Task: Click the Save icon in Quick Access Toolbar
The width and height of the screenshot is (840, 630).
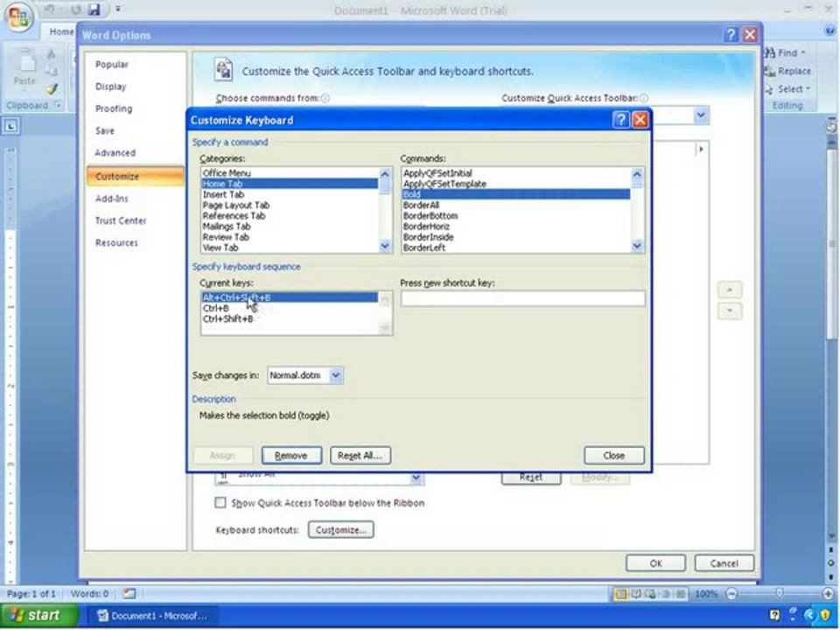Action: [94, 10]
